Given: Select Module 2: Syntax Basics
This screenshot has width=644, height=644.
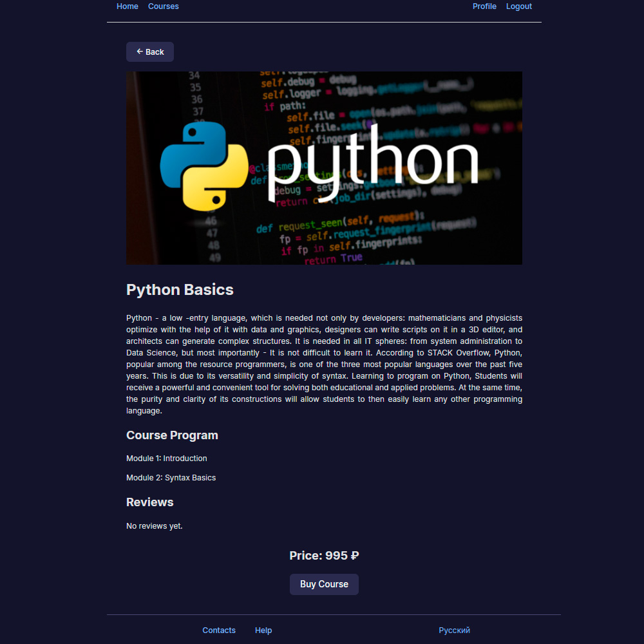Looking at the screenshot, I should [171, 478].
